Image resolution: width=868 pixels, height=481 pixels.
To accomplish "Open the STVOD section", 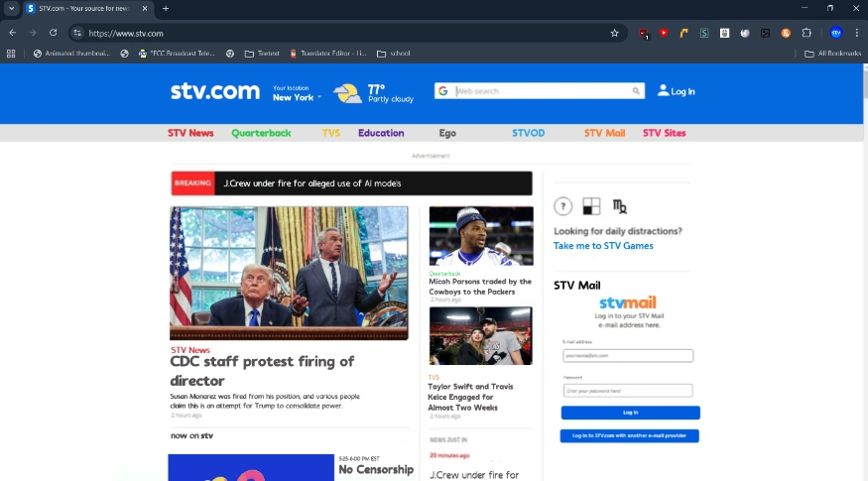I will click(528, 133).
